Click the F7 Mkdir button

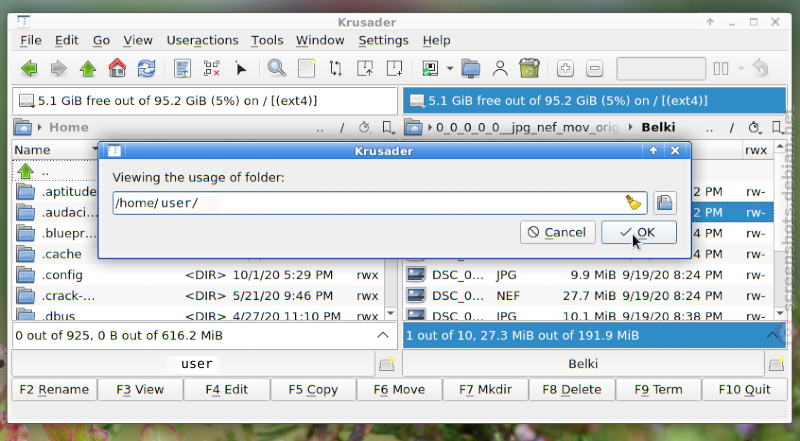[x=485, y=389]
